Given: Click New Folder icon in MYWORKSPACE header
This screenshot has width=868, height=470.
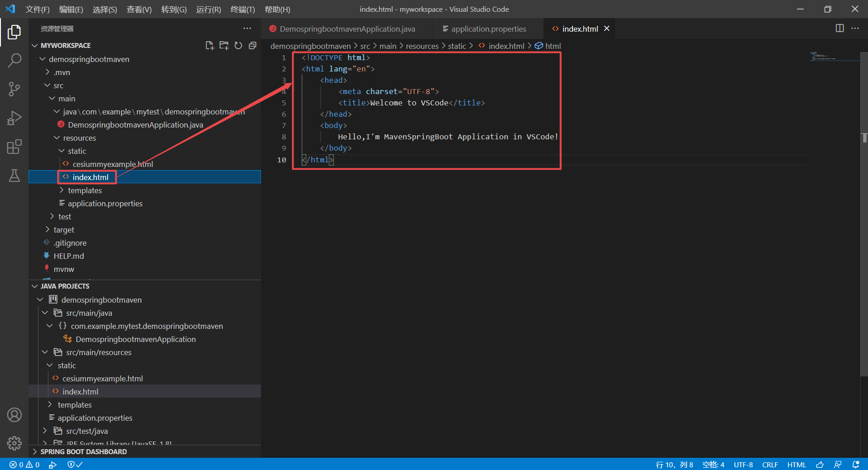Looking at the screenshot, I should (x=224, y=45).
